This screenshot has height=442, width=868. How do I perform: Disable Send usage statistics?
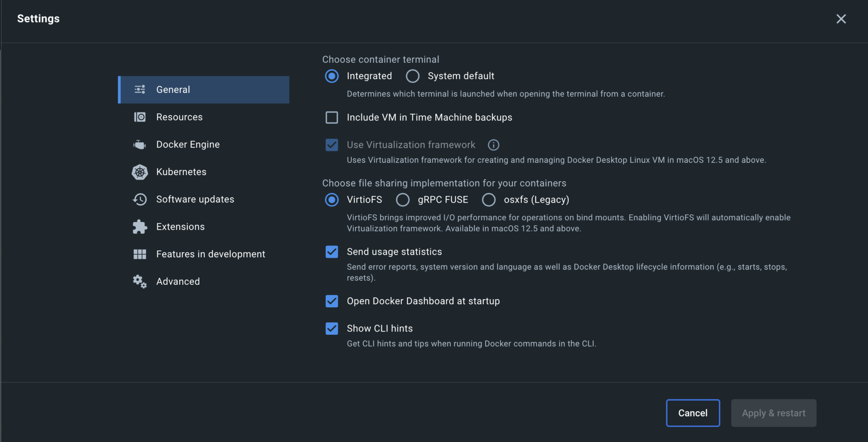point(331,252)
